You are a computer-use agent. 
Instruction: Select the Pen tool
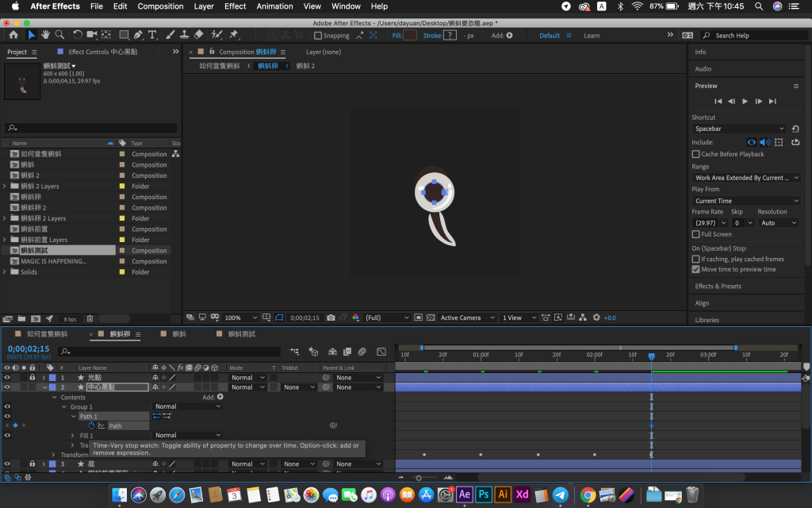138,35
